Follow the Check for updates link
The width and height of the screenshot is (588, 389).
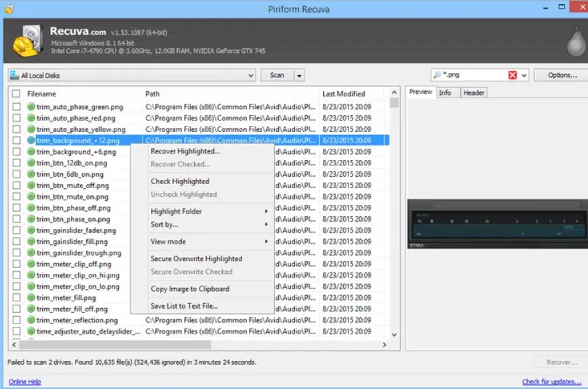pyautogui.click(x=551, y=382)
